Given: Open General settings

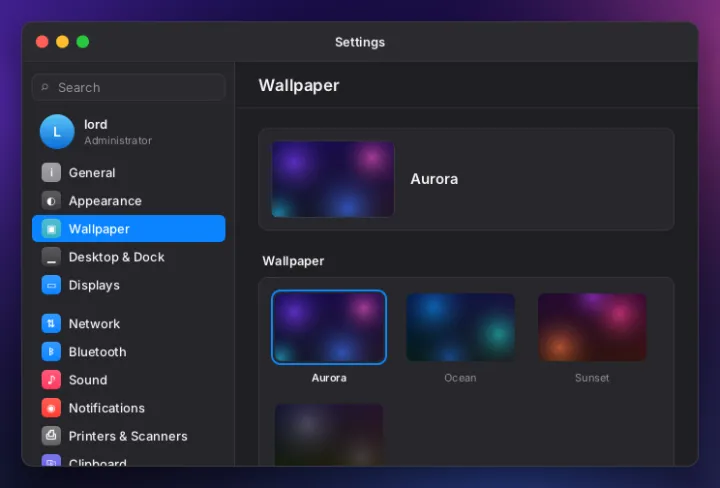Looking at the screenshot, I should 129,173.
